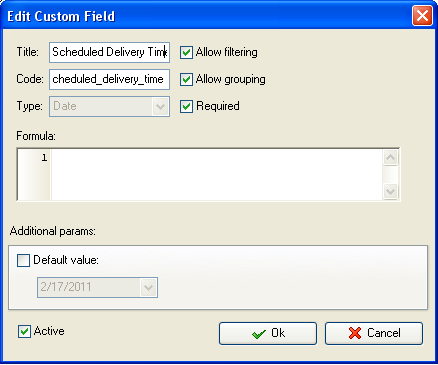Click the Formula scrollbar down arrow
The image size is (438, 365).
tap(390, 192)
